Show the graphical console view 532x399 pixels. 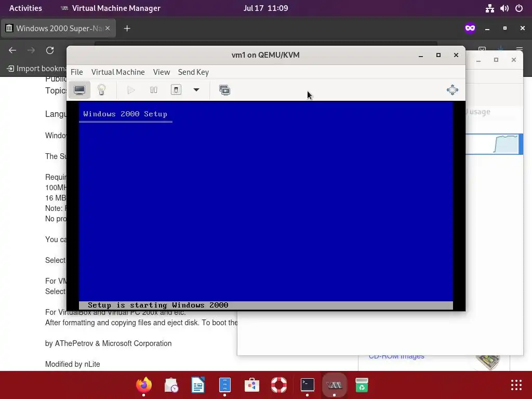click(79, 90)
